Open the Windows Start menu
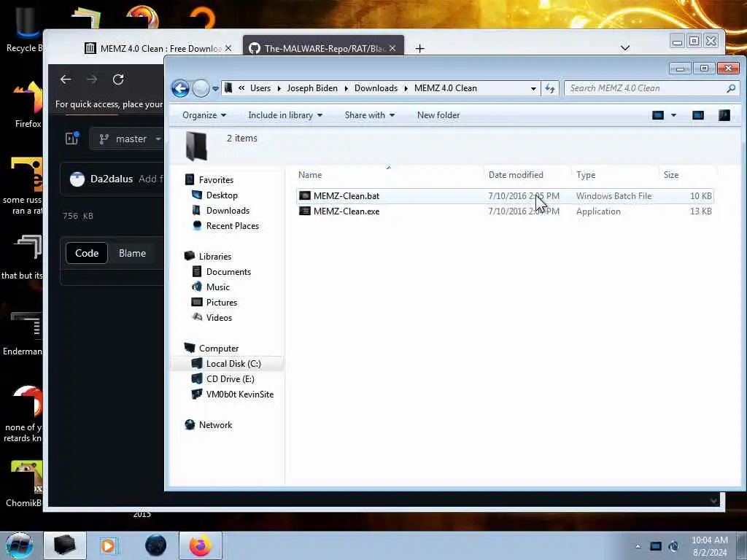This screenshot has height=560, width=747. tap(19, 545)
